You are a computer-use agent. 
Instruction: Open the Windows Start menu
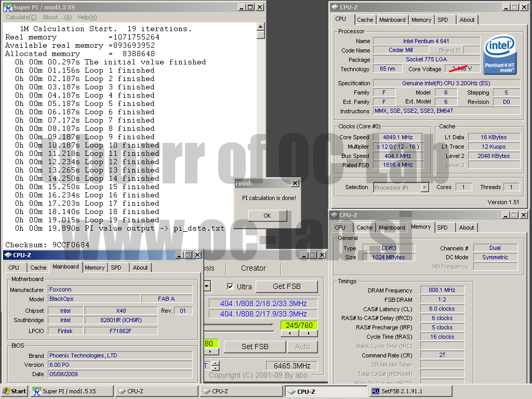click(x=14, y=391)
